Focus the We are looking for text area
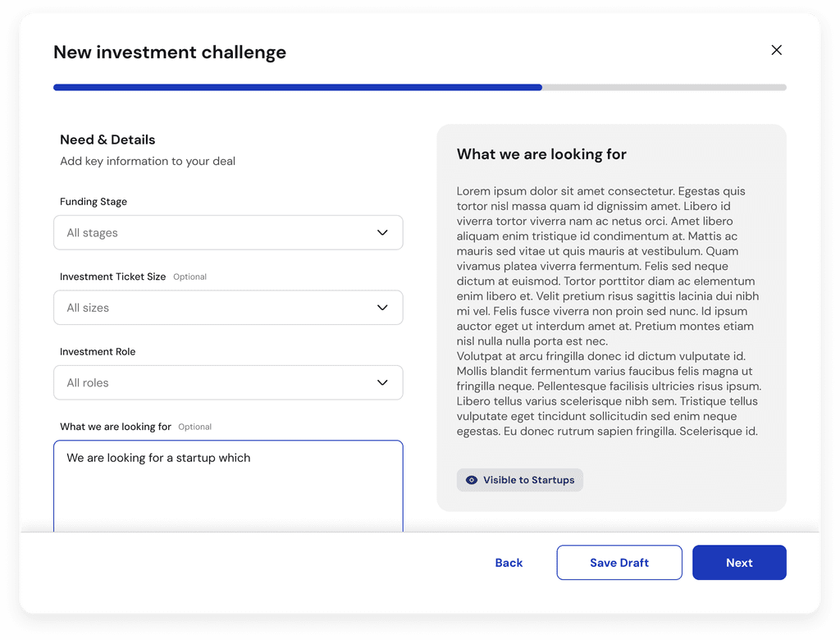The image size is (840, 640). 228,488
